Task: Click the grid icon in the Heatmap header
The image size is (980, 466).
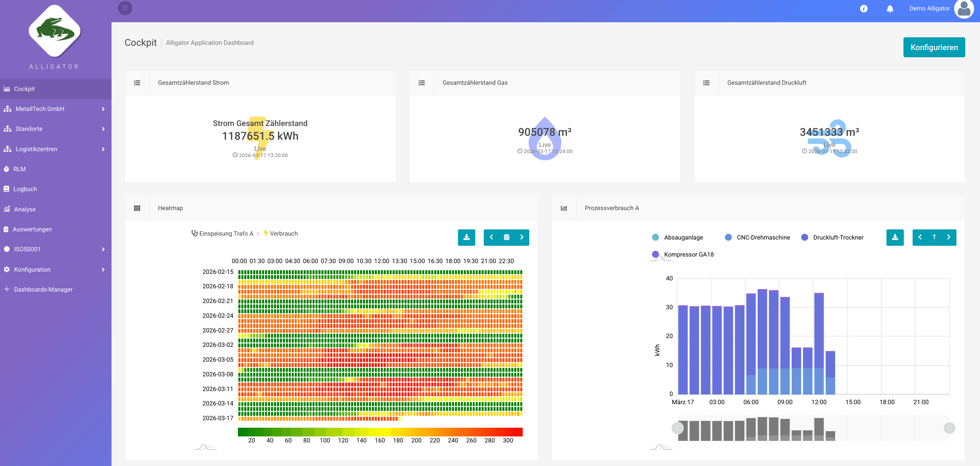Action: click(x=137, y=208)
